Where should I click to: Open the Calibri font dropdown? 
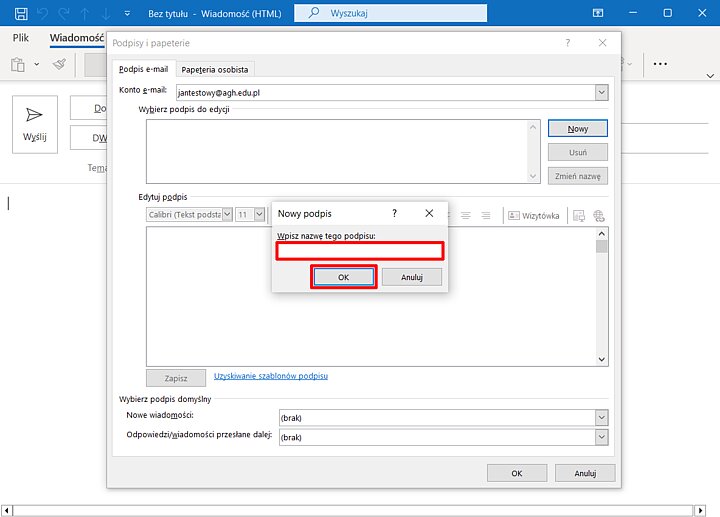point(227,214)
